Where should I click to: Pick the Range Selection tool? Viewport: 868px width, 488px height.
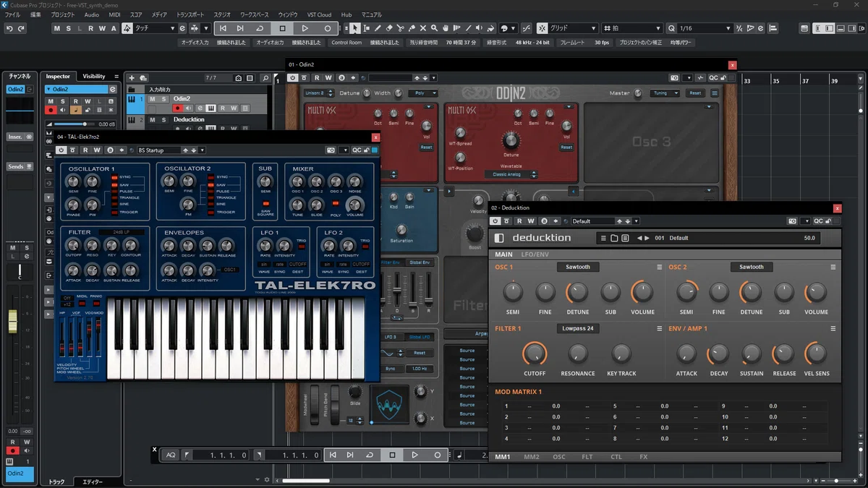pyautogui.click(x=366, y=28)
